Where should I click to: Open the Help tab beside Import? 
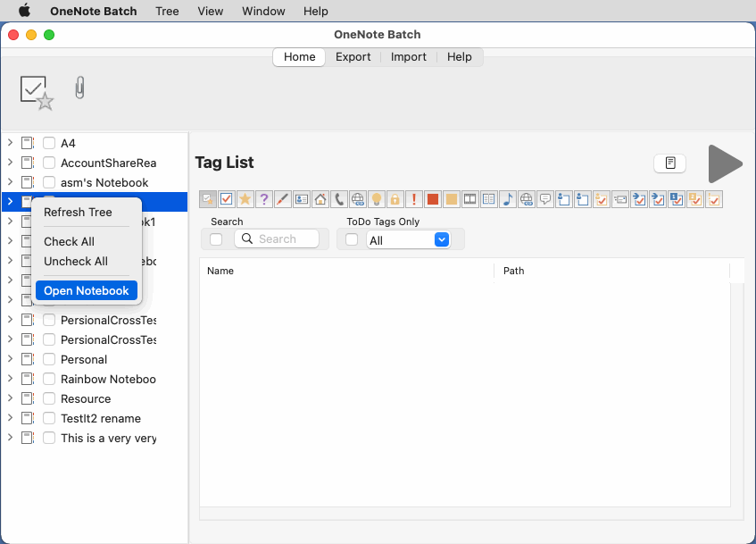[459, 57]
